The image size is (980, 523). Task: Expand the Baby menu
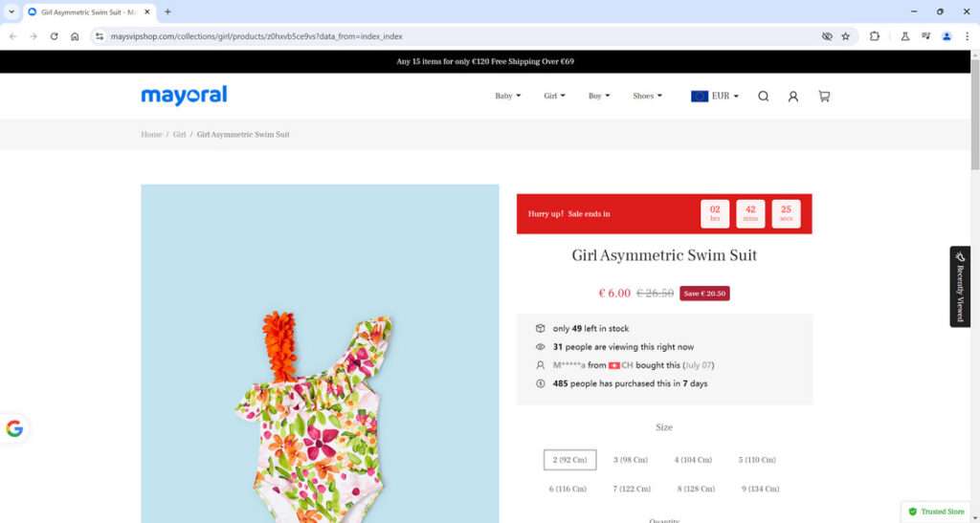(507, 97)
